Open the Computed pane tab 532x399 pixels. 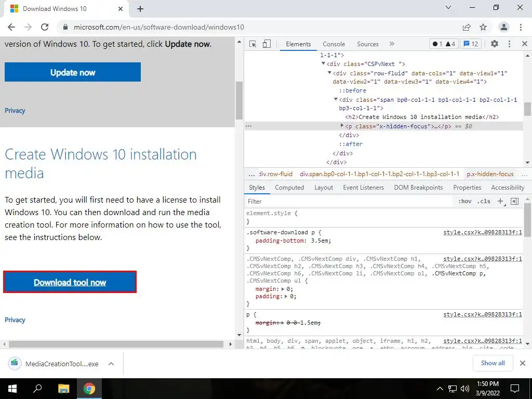289,188
